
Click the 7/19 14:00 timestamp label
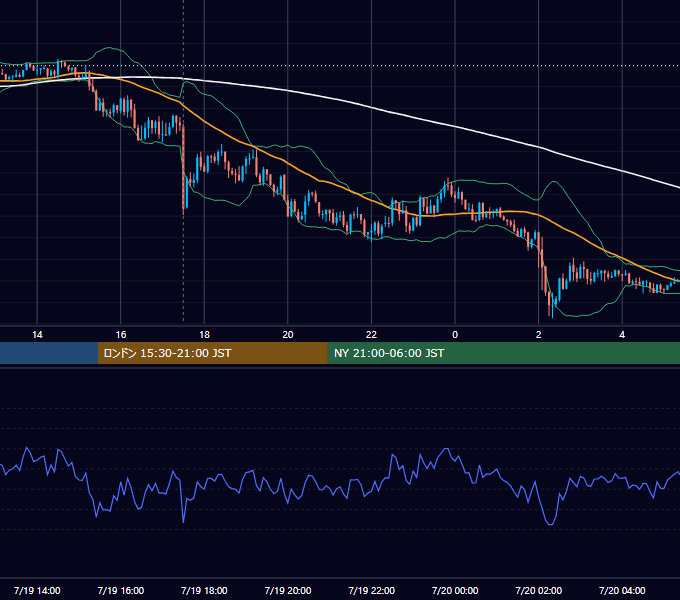pos(37,590)
